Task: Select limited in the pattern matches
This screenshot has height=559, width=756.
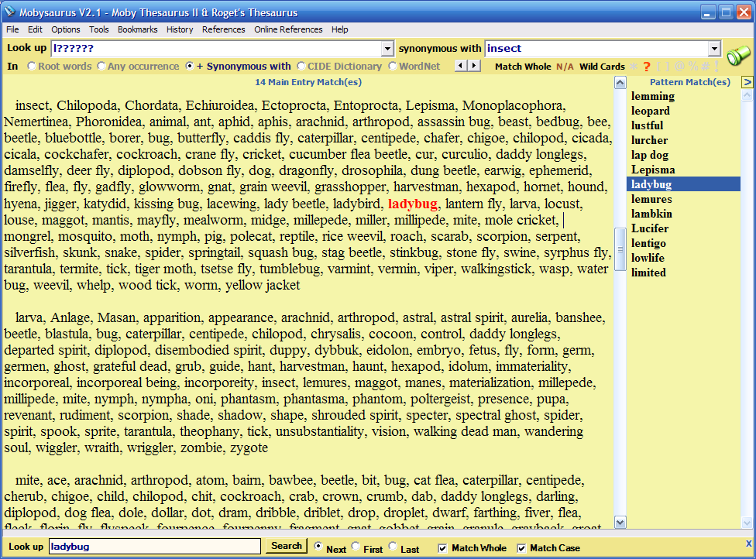Action: (x=648, y=273)
